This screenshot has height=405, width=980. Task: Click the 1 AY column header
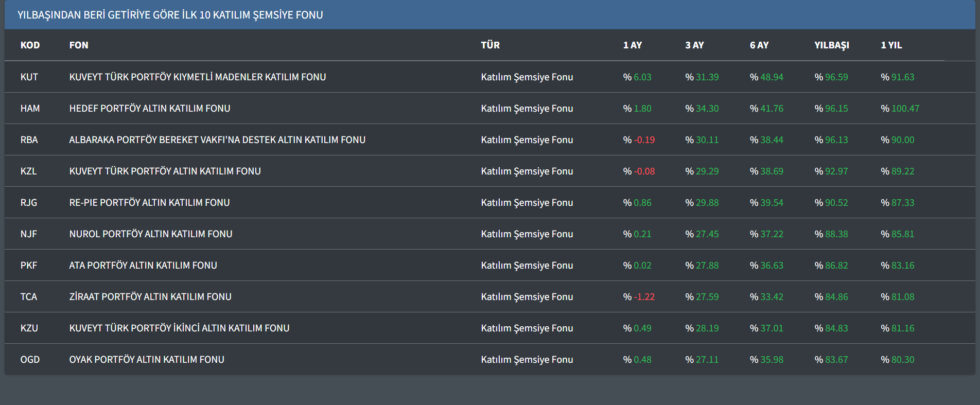pyautogui.click(x=632, y=45)
